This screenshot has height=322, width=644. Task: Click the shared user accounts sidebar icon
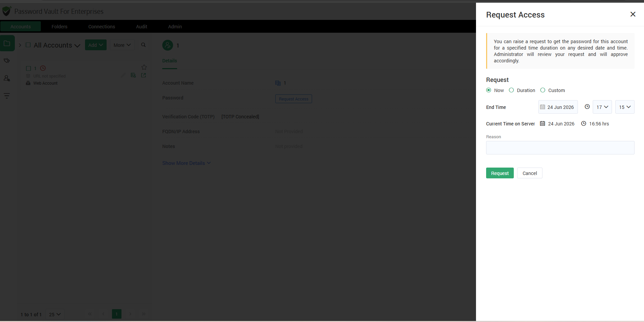(7, 78)
